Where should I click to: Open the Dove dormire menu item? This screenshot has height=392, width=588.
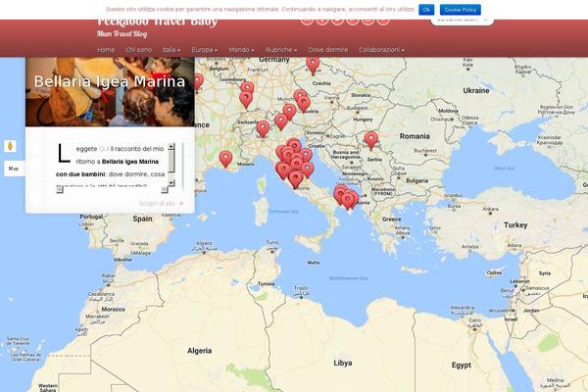pos(327,50)
